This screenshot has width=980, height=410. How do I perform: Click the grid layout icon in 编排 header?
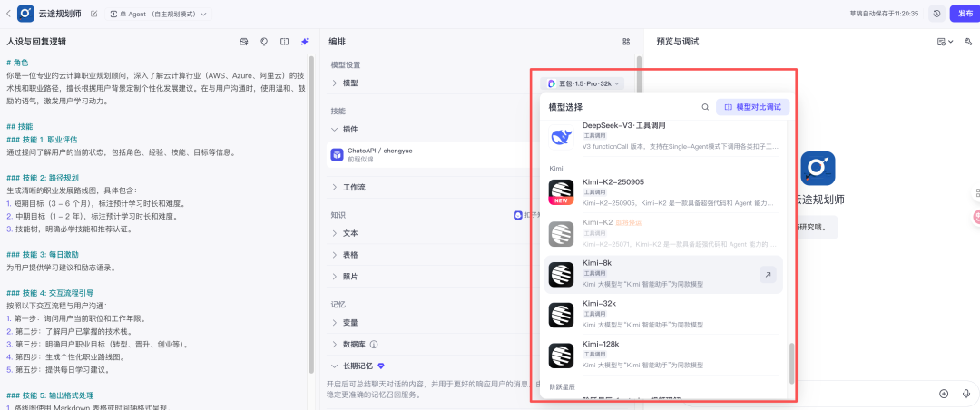(626, 42)
